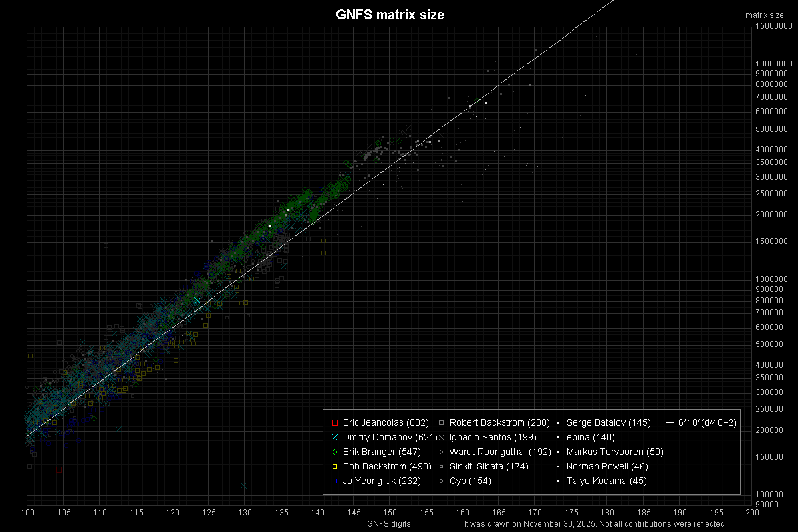
Task: Click the gray x marker beside Ignacio Santos
Action: (442, 437)
